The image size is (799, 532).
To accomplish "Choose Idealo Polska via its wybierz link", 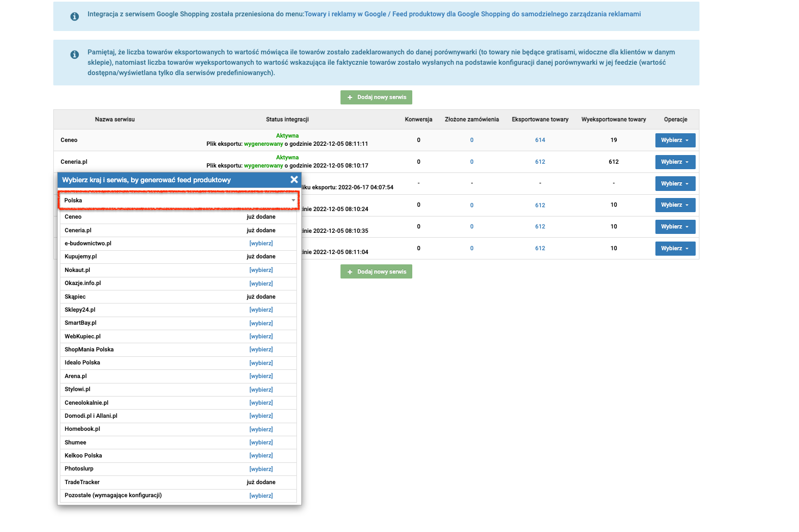I will click(x=261, y=363).
